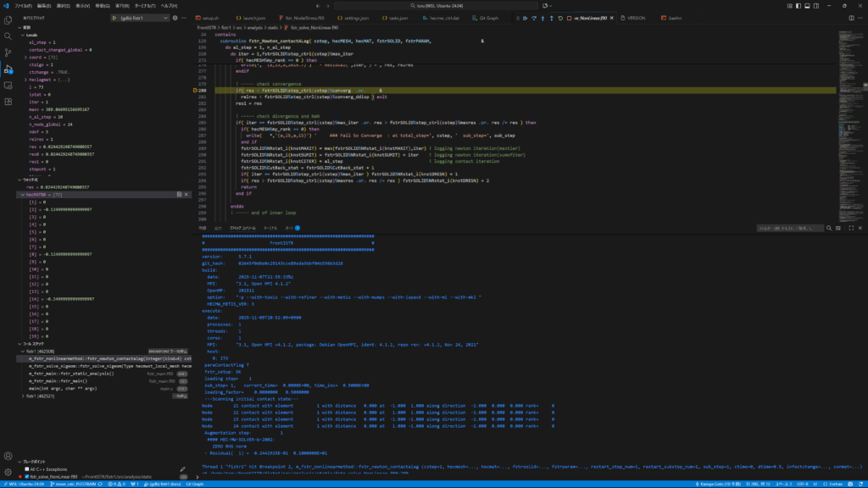Click the debug Stop button
The height and width of the screenshot is (488, 868).
click(570, 18)
